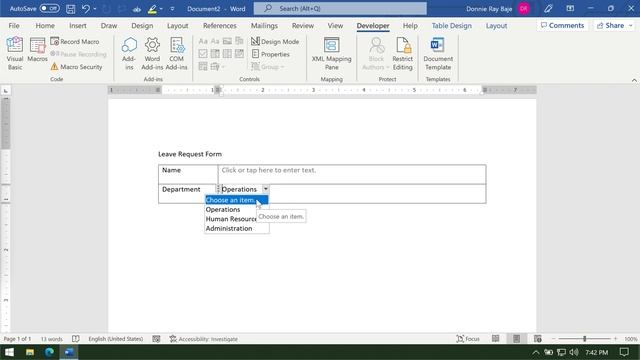640x360 pixels.
Task: Enable Focus mode
Action: [x=468, y=339]
